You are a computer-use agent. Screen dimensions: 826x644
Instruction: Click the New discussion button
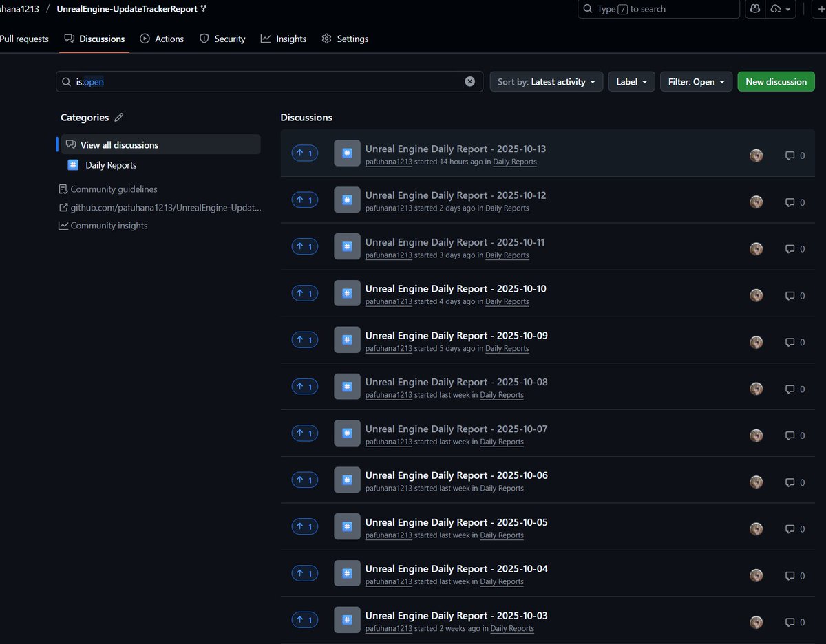(776, 81)
